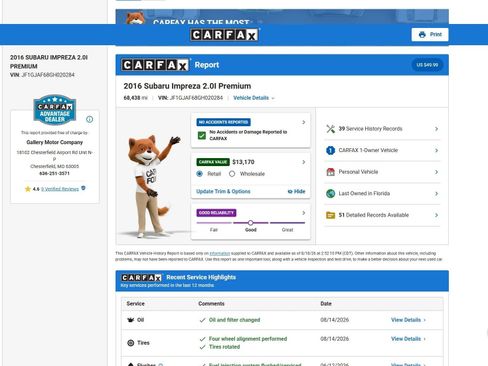Image resolution: width=488 pixels, height=366 pixels.
Task: Open the dealer info circle icon
Action: pyautogui.click(x=89, y=119)
